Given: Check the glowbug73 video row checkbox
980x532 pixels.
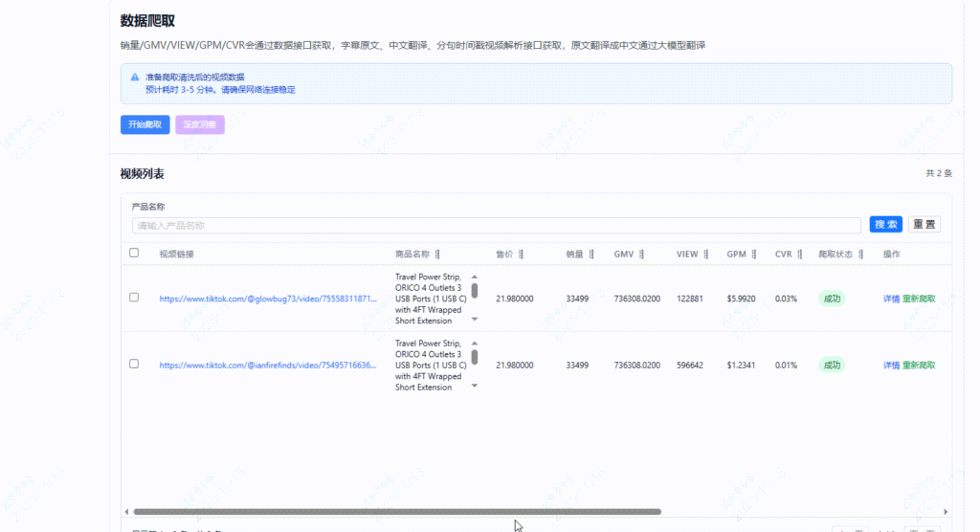Looking at the screenshot, I should [x=134, y=298].
